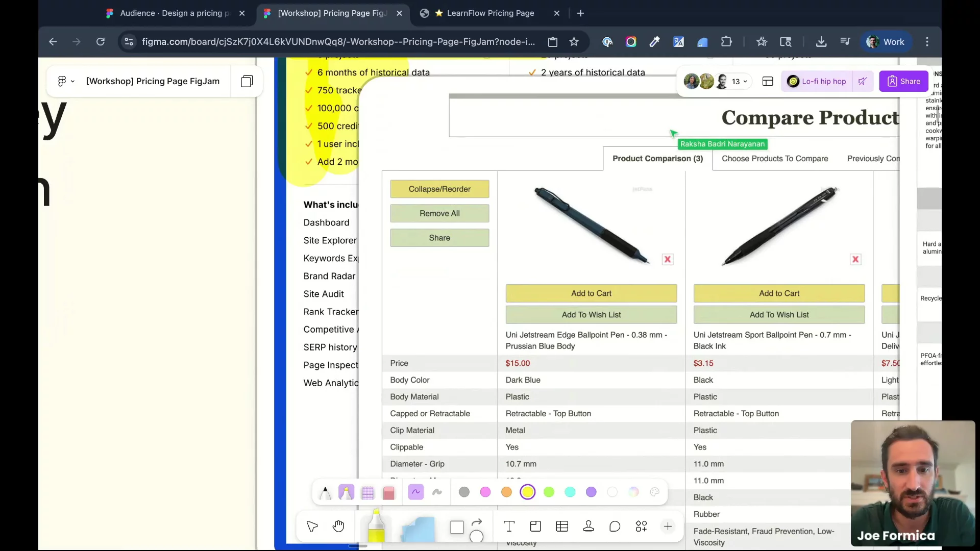Click the Collapse/Reorder button
Viewport: 980px width, 551px height.
tap(439, 189)
